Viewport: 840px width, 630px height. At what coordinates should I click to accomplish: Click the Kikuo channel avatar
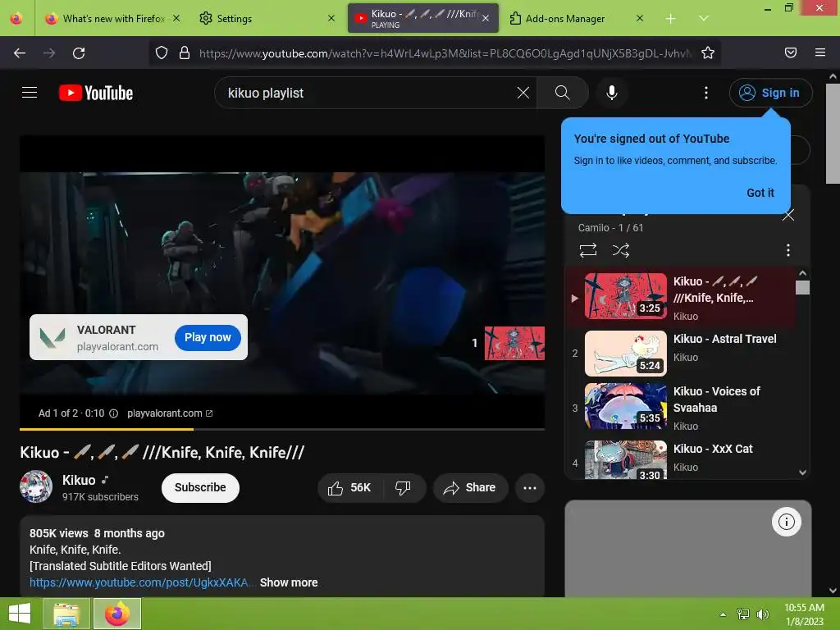pyautogui.click(x=36, y=486)
